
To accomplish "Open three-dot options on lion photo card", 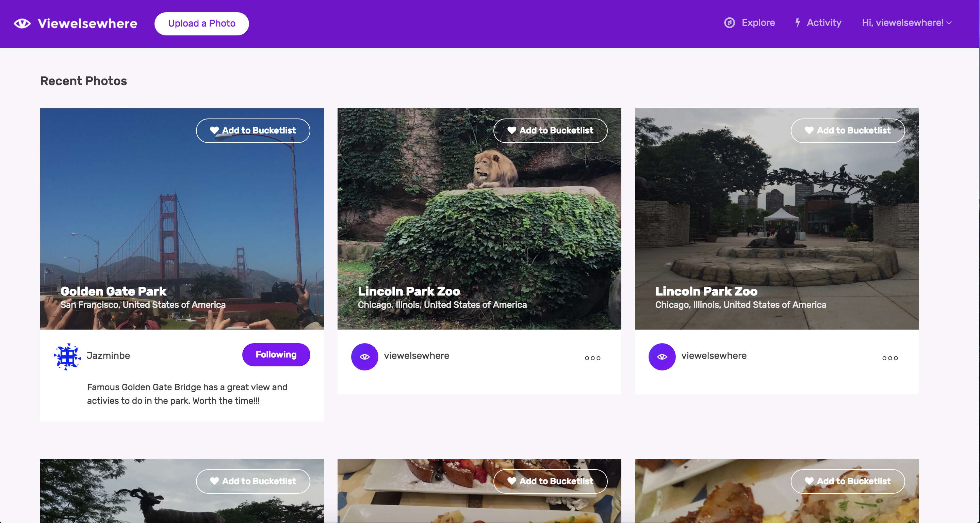I will click(x=592, y=358).
